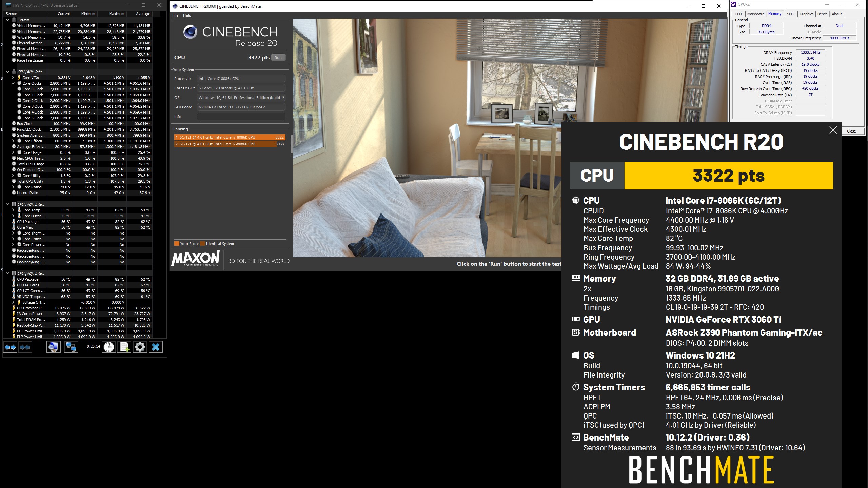
Task: Click the Run button next to the CPU score
Action: pyautogui.click(x=278, y=58)
